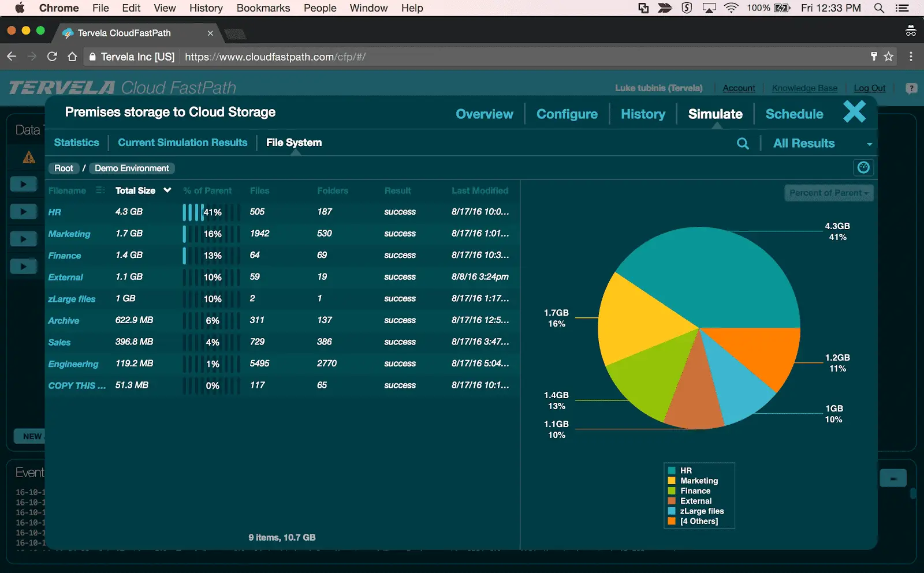Click the second play button in Data panel
This screenshot has width=924, height=573.
pyautogui.click(x=24, y=211)
